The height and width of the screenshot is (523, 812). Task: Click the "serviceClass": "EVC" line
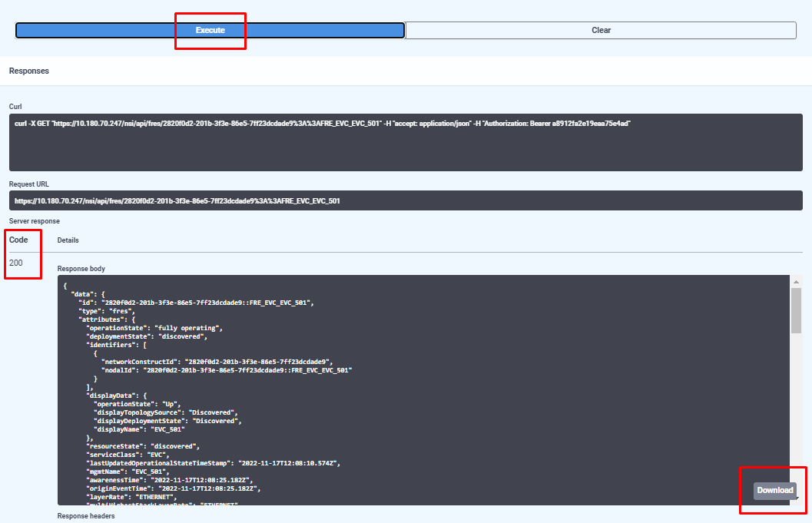point(128,455)
